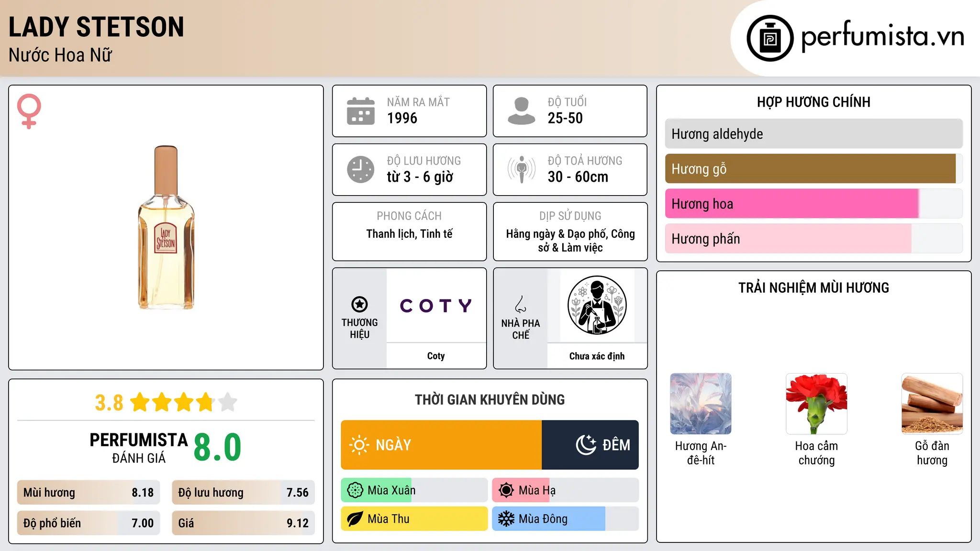Screen dimensions: 980x551
Task: Click the pink female gender symbol
Action: point(29,111)
